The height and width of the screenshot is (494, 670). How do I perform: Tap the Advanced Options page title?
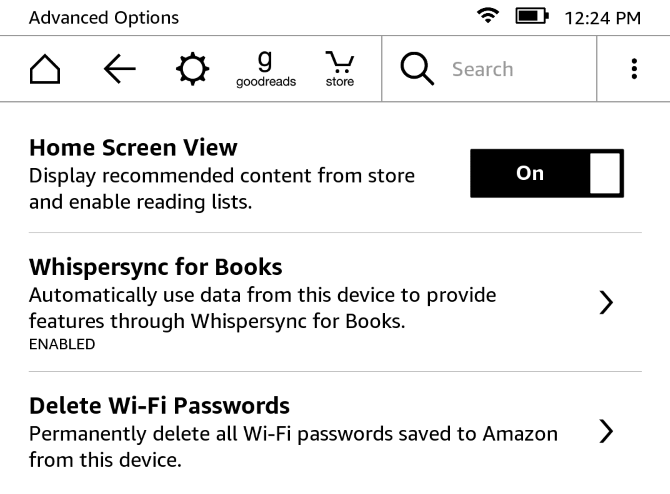pos(104,18)
